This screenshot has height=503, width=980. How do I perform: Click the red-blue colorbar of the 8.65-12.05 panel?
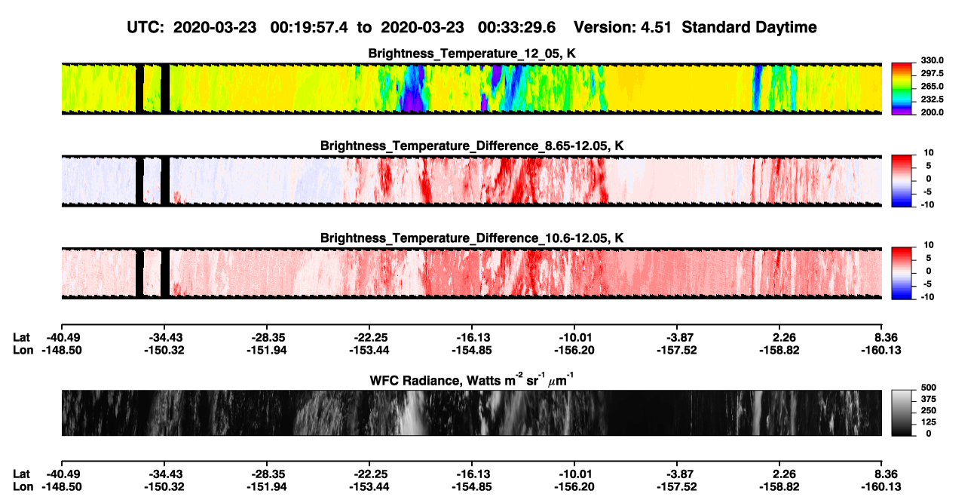tap(901, 181)
